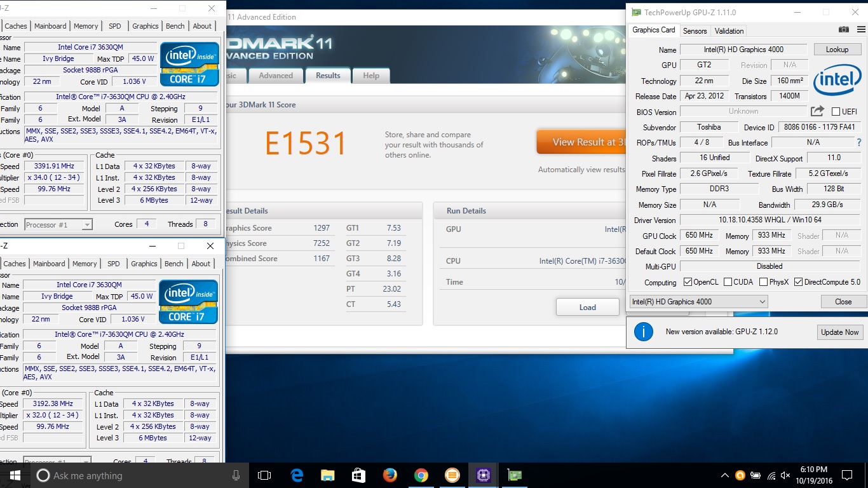Click the blue info icon in update notice
This screenshot has width=868, height=488.
pos(644,332)
